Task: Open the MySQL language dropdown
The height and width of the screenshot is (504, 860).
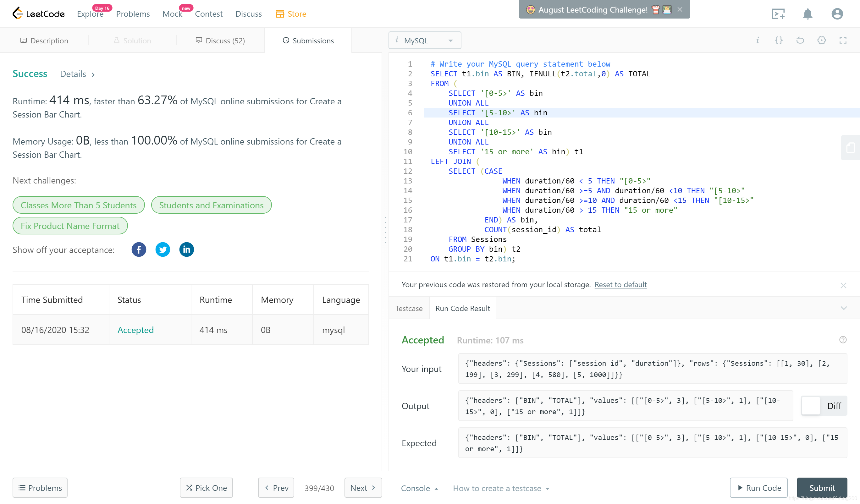Action: (x=425, y=41)
